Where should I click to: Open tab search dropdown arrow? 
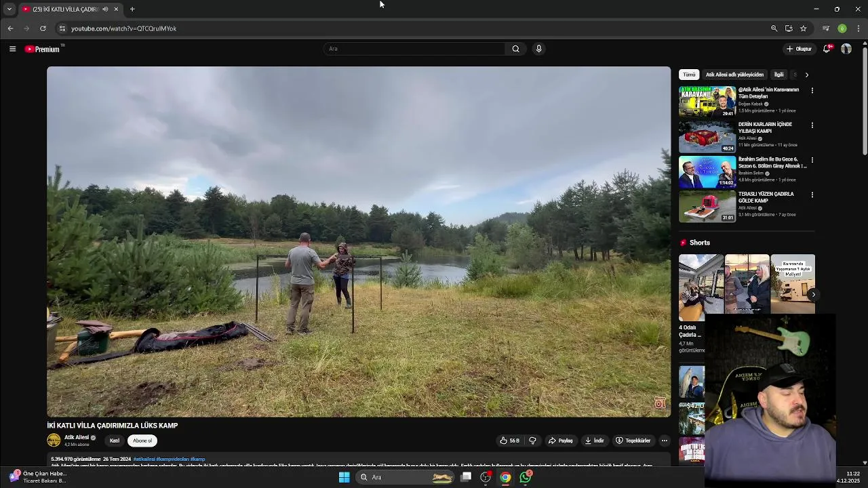(9, 9)
